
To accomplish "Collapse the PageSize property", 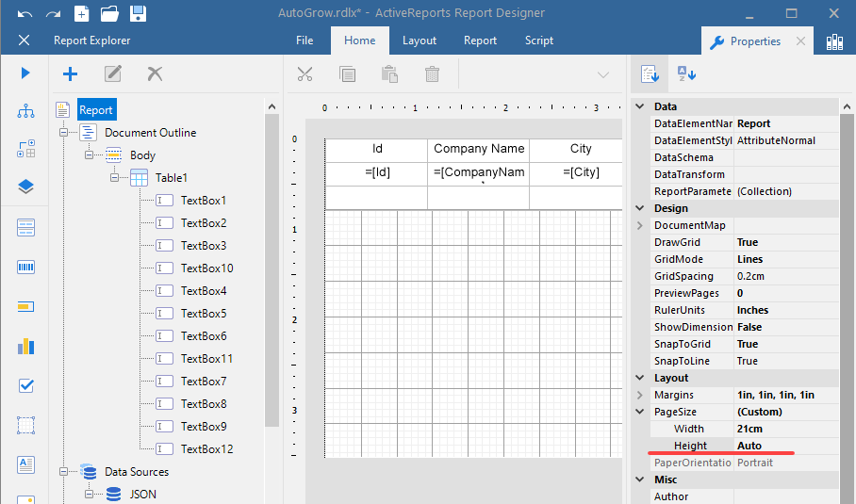I will coord(640,412).
